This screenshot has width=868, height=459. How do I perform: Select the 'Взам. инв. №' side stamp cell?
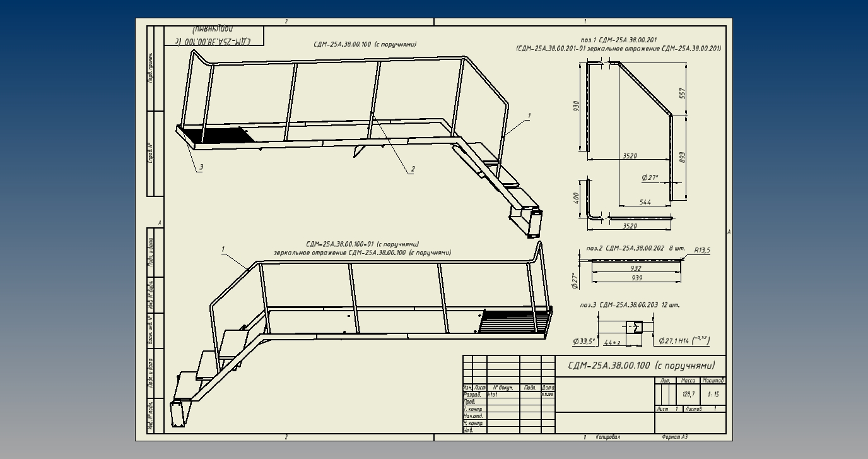point(151,331)
